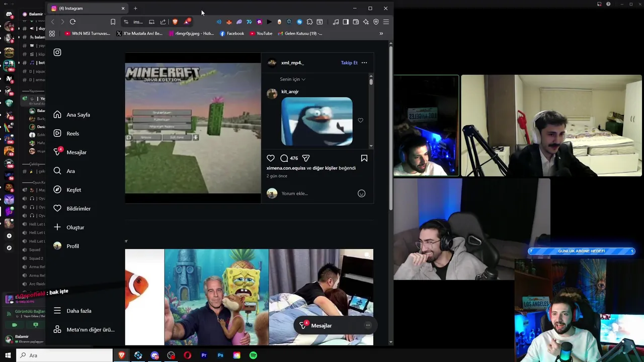Open ximena.con.equiss profile link
Viewport: 644px width, 362px height.
pos(286,168)
